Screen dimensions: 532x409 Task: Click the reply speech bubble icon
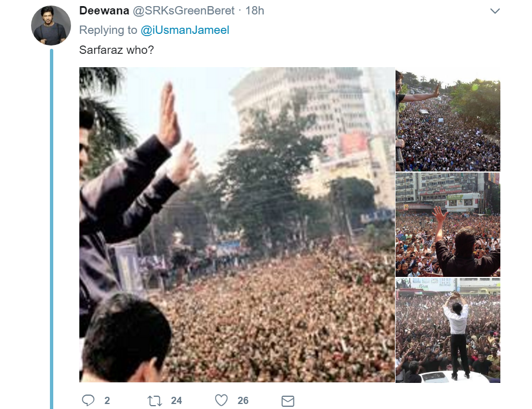(88, 400)
